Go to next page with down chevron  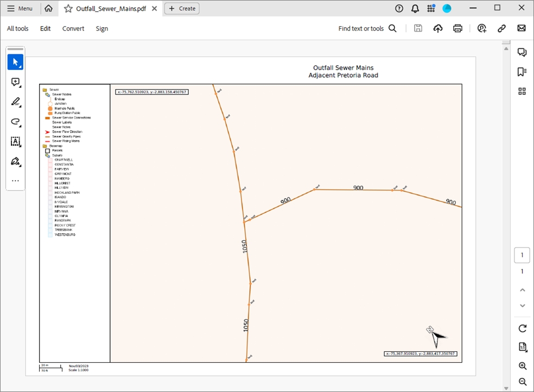point(522,306)
